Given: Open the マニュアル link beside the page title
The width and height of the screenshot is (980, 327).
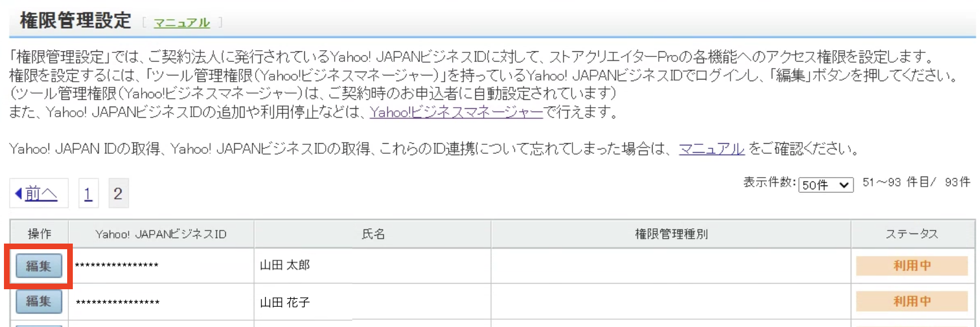Looking at the screenshot, I should (x=182, y=23).
